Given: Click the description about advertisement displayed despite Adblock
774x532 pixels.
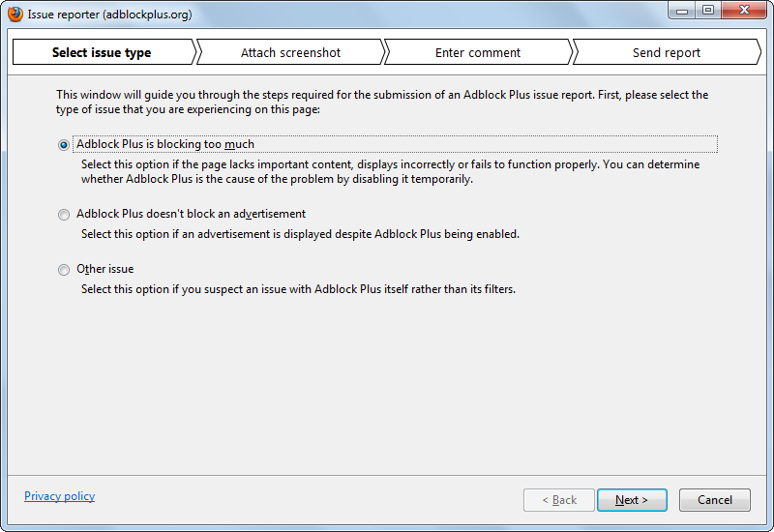Looking at the screenshot, I should (300, 234).
